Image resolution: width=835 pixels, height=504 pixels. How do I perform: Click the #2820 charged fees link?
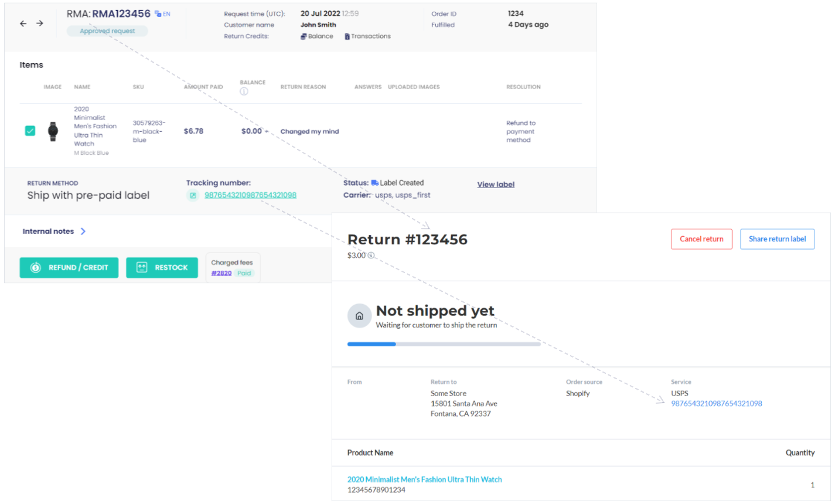point(221,273)
